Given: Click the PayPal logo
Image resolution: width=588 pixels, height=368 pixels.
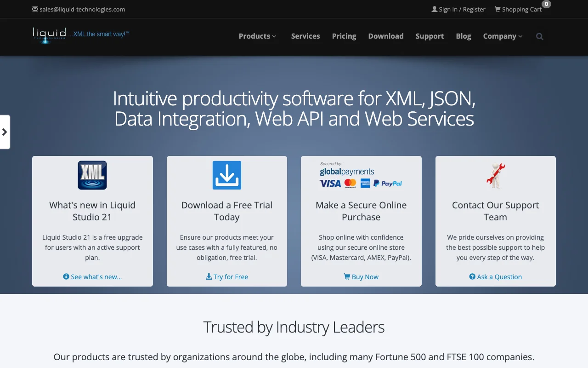Looking at the screenshot, I should click(x=388, y=184).
